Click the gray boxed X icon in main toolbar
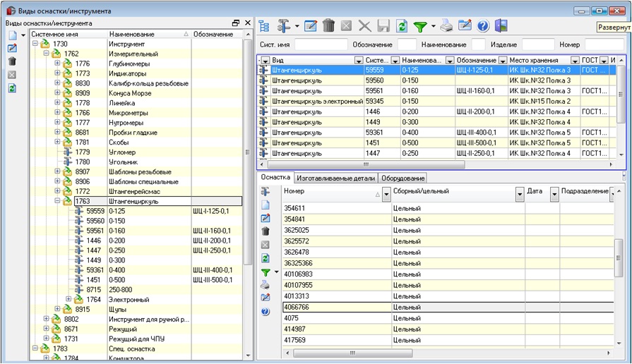632x364 pixels. [346, 27]
